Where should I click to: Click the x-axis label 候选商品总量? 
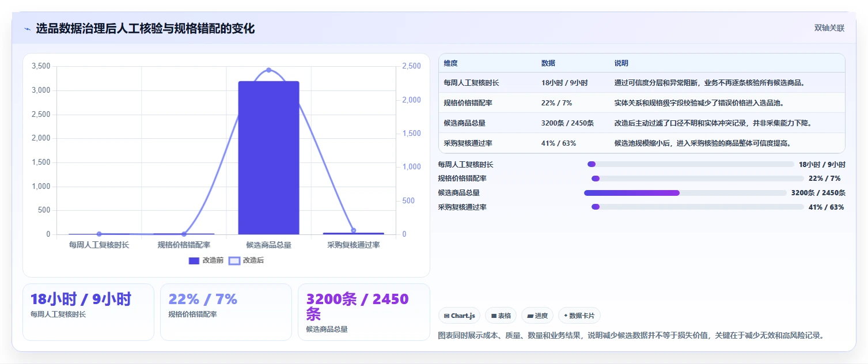268,245
